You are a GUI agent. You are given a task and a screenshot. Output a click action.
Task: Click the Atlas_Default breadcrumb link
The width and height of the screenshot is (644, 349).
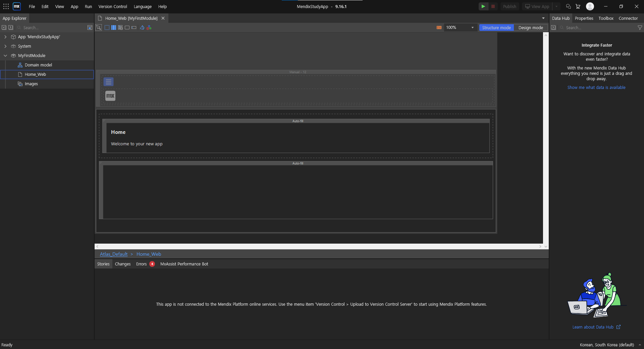point(114,254)
